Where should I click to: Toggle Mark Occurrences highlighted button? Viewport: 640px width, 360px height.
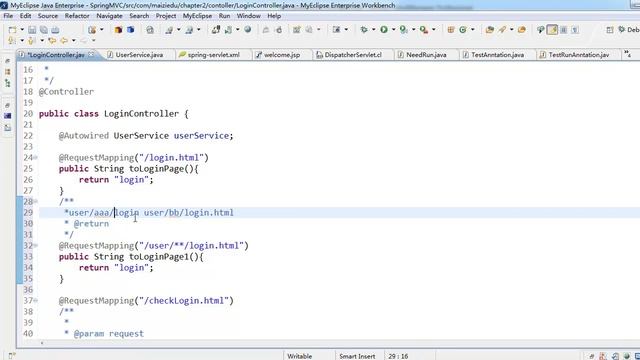pos(552,30)
